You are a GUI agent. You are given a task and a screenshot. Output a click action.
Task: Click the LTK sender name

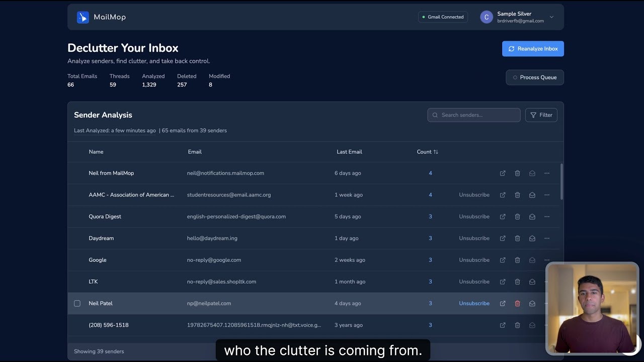click(93, 282)
